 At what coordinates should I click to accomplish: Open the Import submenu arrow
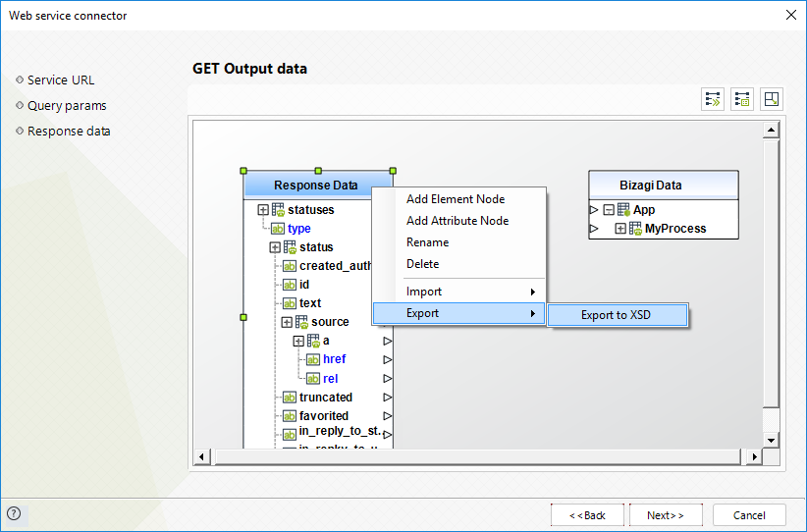(x=533, y=293)
